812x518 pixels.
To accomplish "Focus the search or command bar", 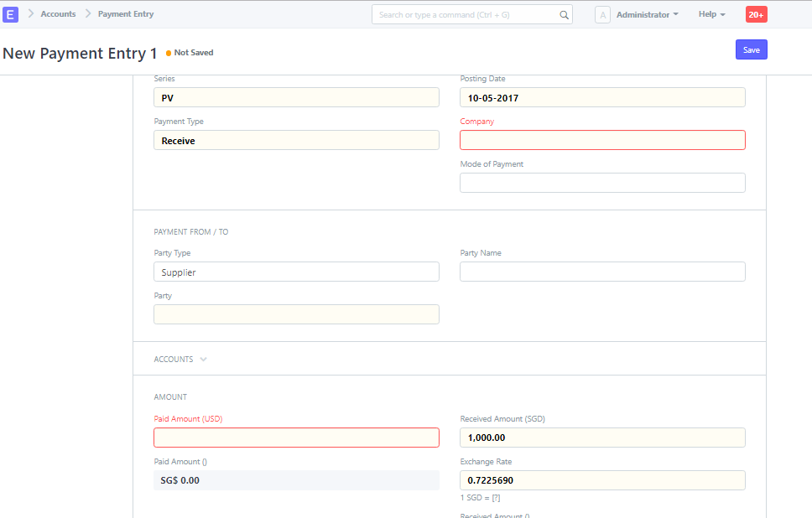I will point(471,14).
